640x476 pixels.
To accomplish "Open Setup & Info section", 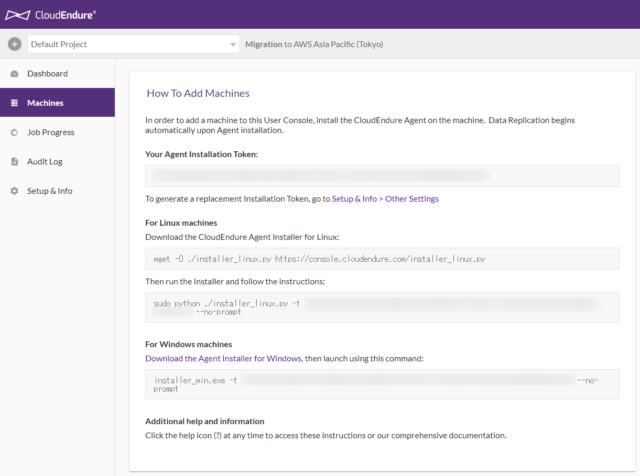I will [57, 191].
